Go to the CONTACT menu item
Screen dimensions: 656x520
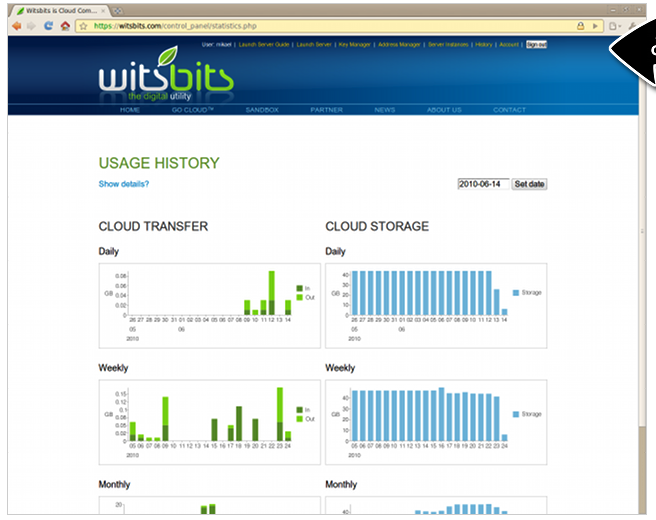pyautogui.click(x=509, y=110)
